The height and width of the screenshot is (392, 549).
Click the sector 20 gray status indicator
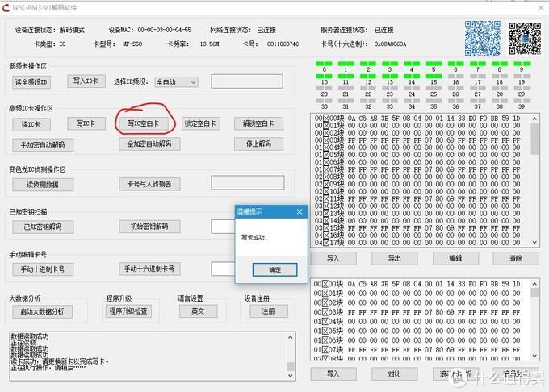[x=325, y=89]
